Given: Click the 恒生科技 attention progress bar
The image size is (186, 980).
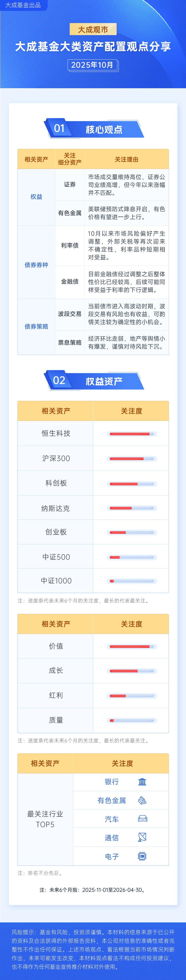Looking at the screenshot, I should (132, 434).
